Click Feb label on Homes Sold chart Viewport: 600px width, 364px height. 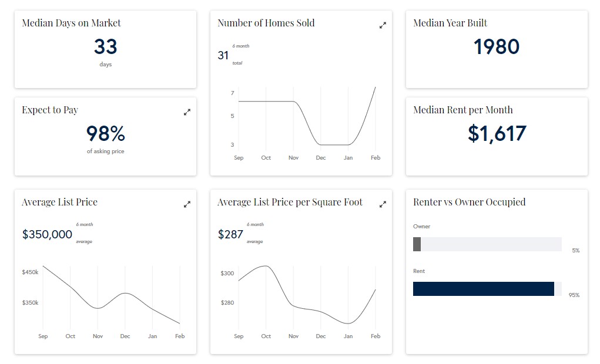tap(376, 158)
